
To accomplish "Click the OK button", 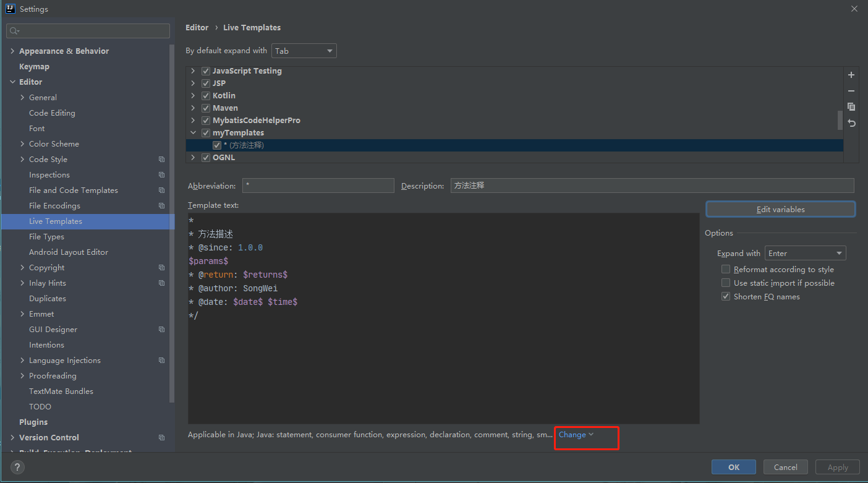I will pos(734,467).
